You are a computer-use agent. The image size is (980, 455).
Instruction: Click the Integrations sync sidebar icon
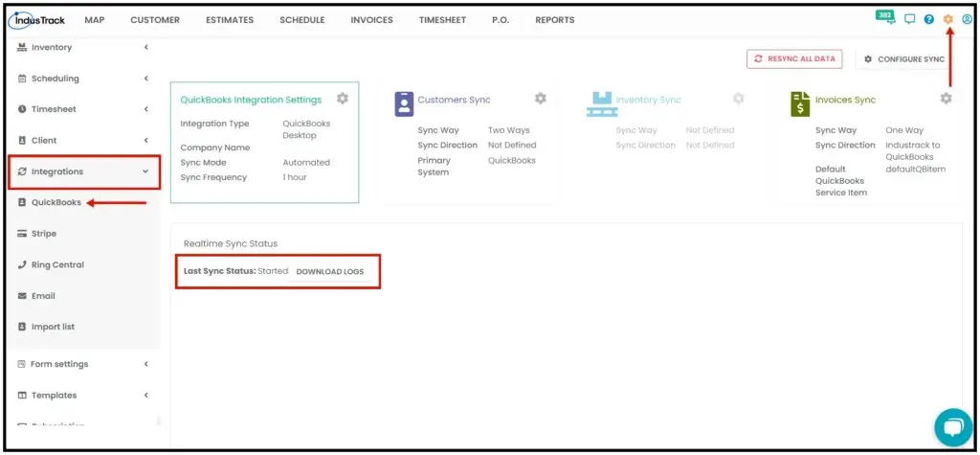point(22,171)
